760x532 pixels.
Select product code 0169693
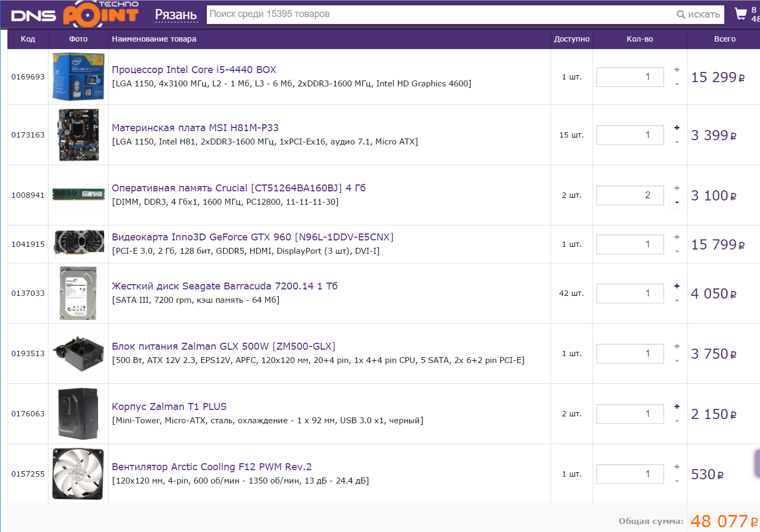pyautogui.click(x=28, y=77)
